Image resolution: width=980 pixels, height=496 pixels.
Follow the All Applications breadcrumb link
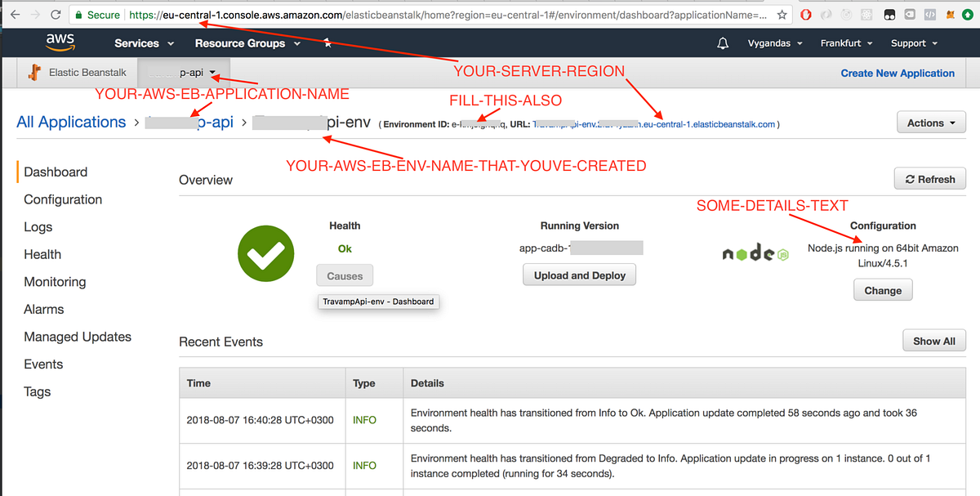point(71,122)
